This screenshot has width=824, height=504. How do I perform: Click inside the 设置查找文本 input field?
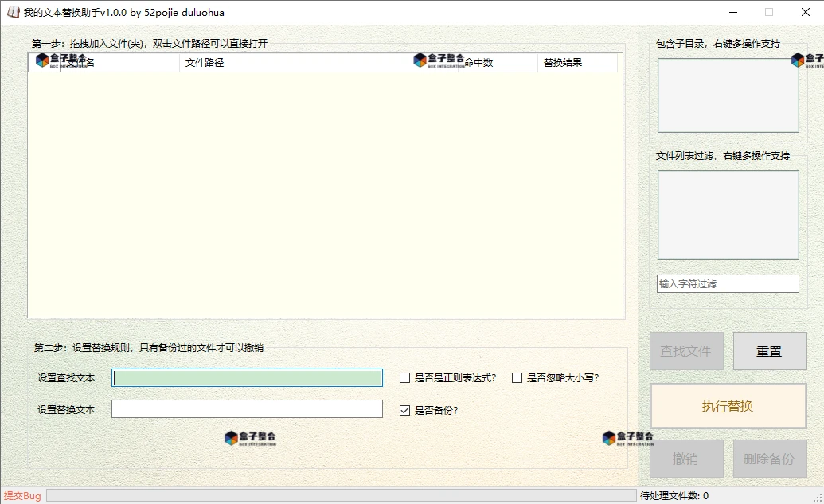[x=247, y=377]
